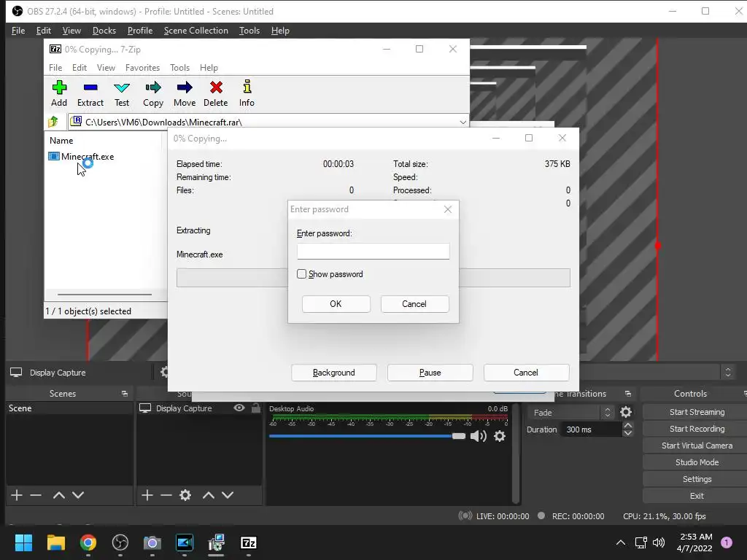Increase transition Duration with up arrow
This screenshot has height=560, width=747.
click(x=628, y=425)
